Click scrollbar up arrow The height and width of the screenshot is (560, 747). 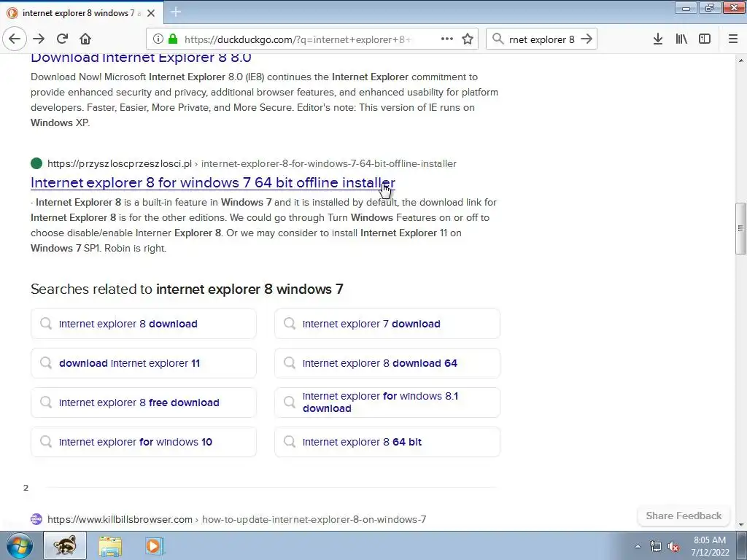[x=741, y=61]
